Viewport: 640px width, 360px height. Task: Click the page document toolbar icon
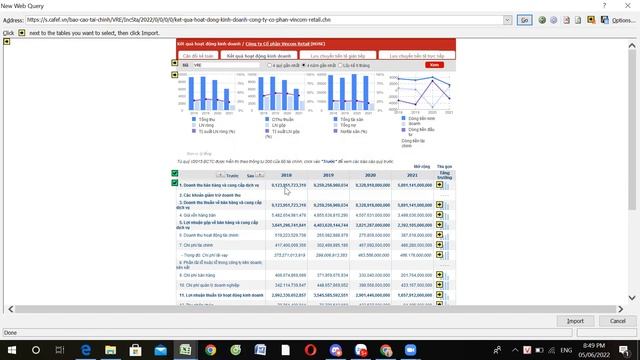(578, 20)
